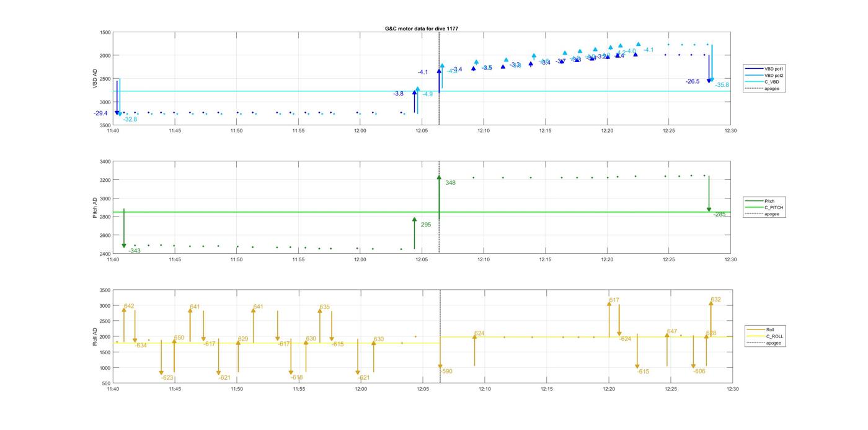
Task: Click the "11:50" tick under the Roll plot
Action: 237,389
